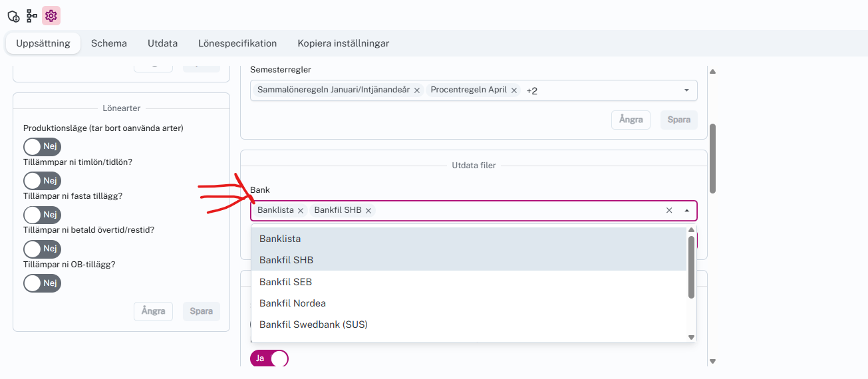Switch to the Schema tab

[x=109, y=43]
